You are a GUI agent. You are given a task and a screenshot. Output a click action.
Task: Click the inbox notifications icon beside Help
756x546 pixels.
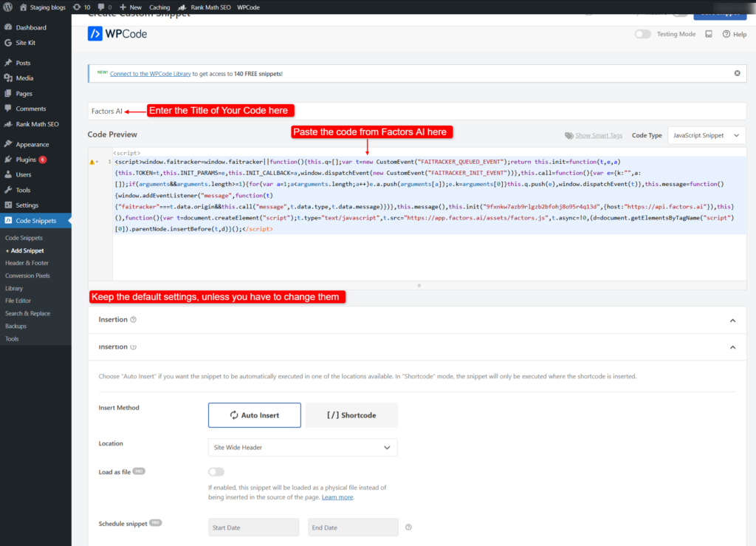coord(709,34)
